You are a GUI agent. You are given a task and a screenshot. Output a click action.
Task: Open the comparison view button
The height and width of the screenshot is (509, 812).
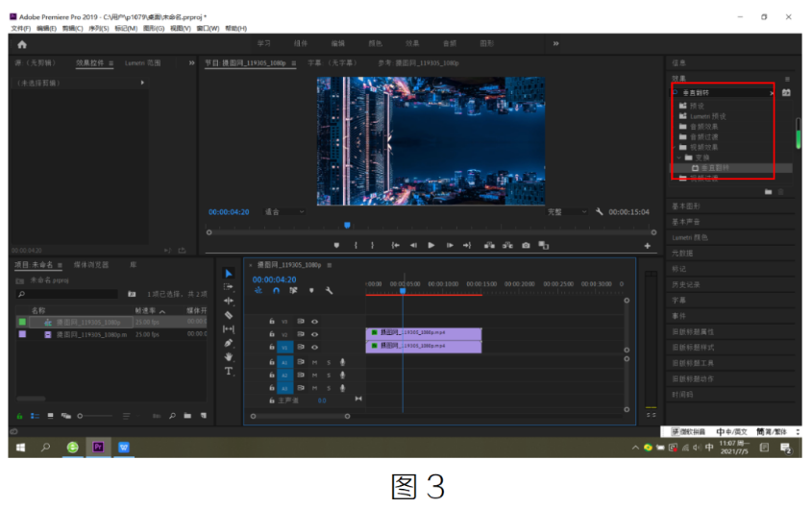tap(543, 246)
